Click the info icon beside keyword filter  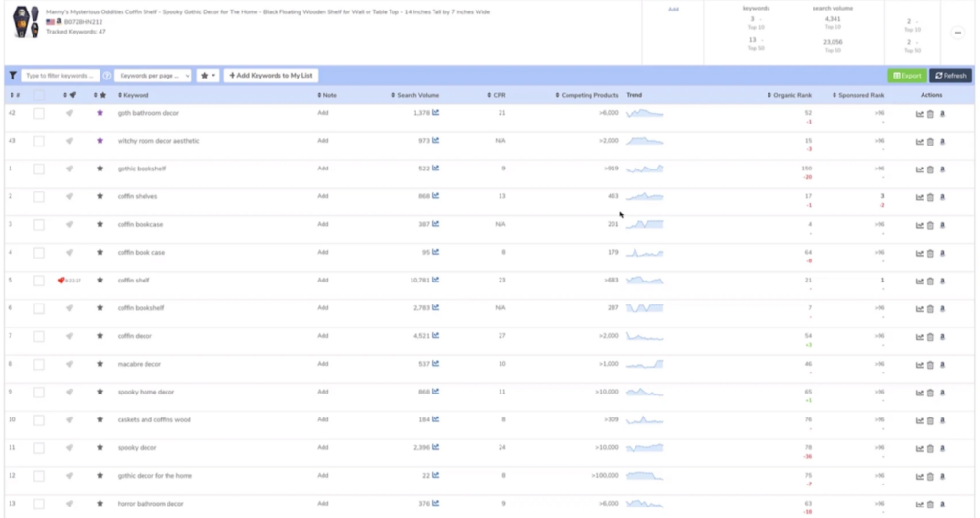107,75
